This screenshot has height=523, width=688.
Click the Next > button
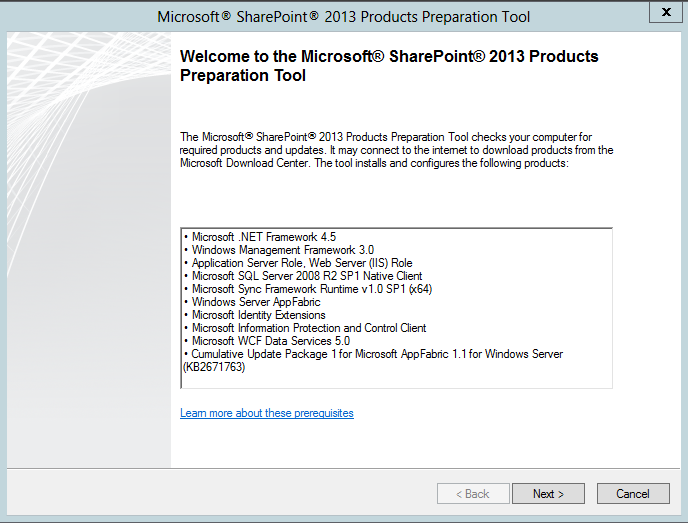point(548,494)
